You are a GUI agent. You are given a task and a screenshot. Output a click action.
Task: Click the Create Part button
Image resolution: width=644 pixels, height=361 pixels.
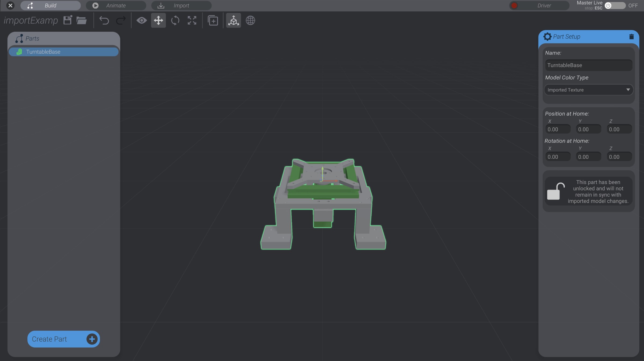pyautogui.click(x=63, y=339)
